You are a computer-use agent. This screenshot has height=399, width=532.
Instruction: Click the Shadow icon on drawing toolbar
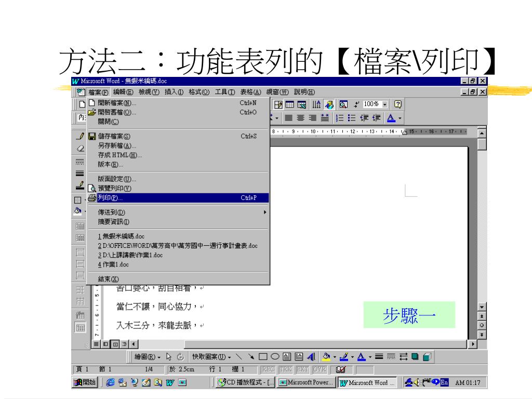click(415, 357)
